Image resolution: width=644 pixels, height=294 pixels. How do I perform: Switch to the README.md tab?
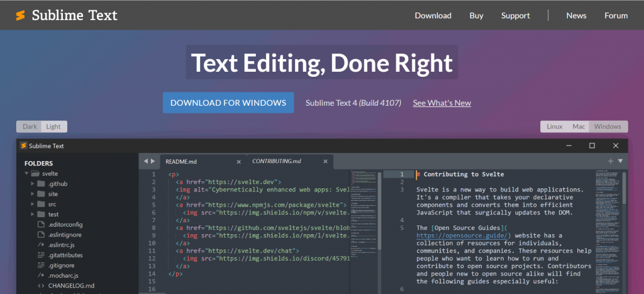(x=203, y=162)
